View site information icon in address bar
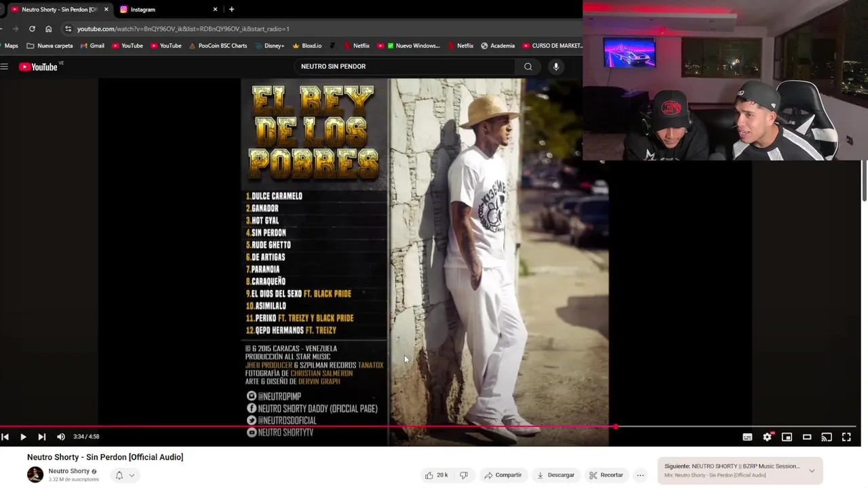 coord(68,28)
